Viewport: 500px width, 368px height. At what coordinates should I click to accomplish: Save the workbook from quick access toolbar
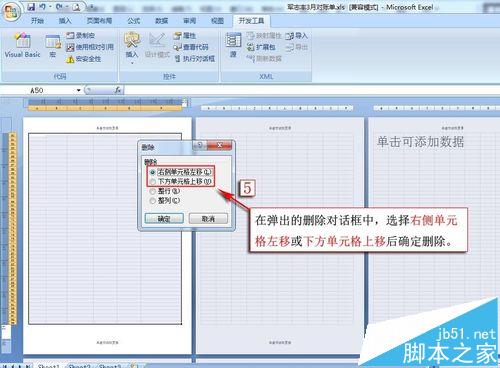tap(31, 7)
